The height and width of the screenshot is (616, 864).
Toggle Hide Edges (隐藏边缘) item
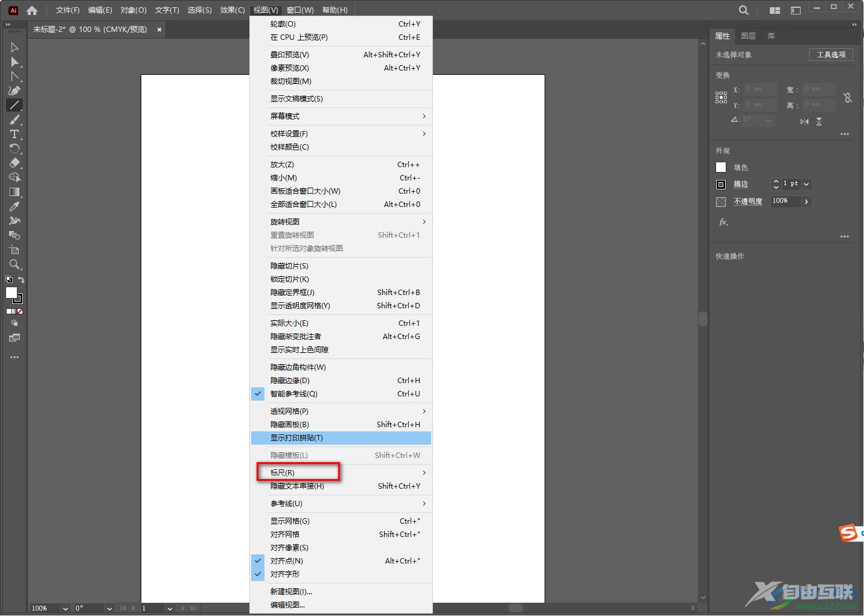click(341, 381)
